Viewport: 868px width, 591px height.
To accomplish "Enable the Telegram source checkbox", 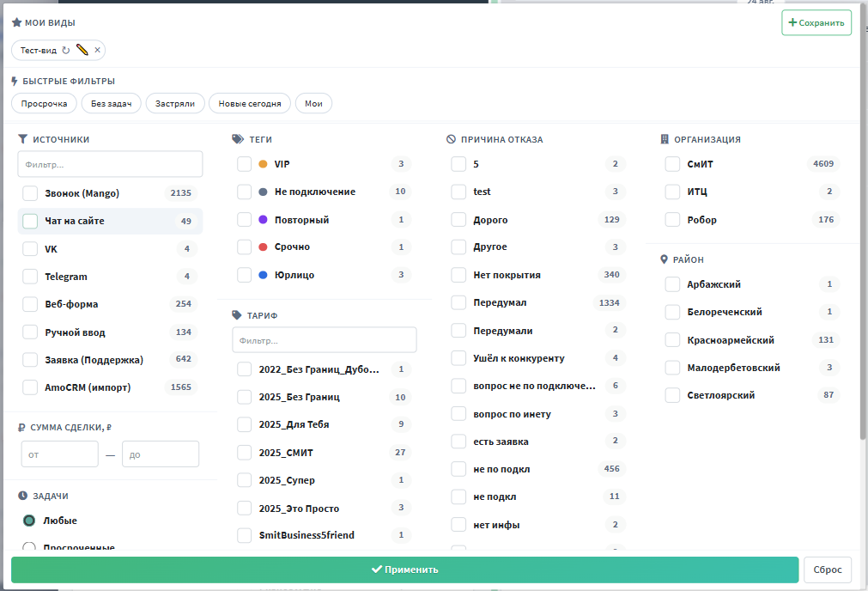I will click(30, 277).
